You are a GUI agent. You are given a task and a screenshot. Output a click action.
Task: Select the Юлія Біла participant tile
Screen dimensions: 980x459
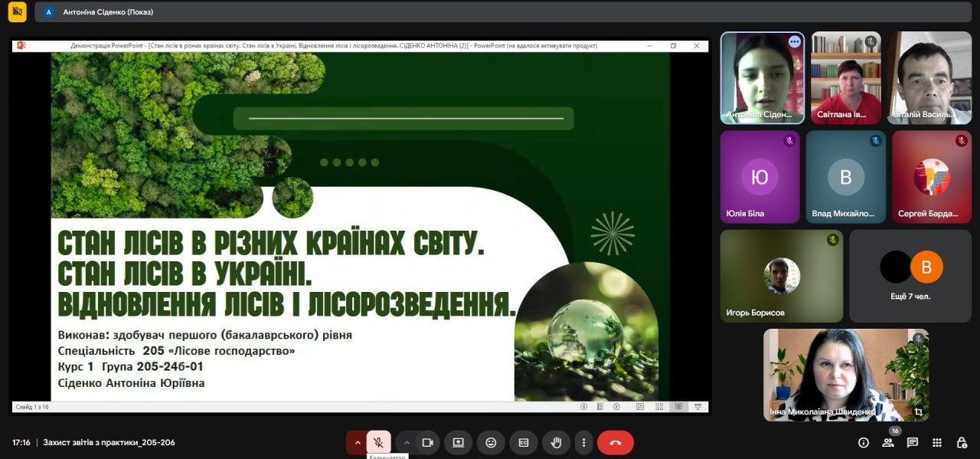[x=760, y=177]
